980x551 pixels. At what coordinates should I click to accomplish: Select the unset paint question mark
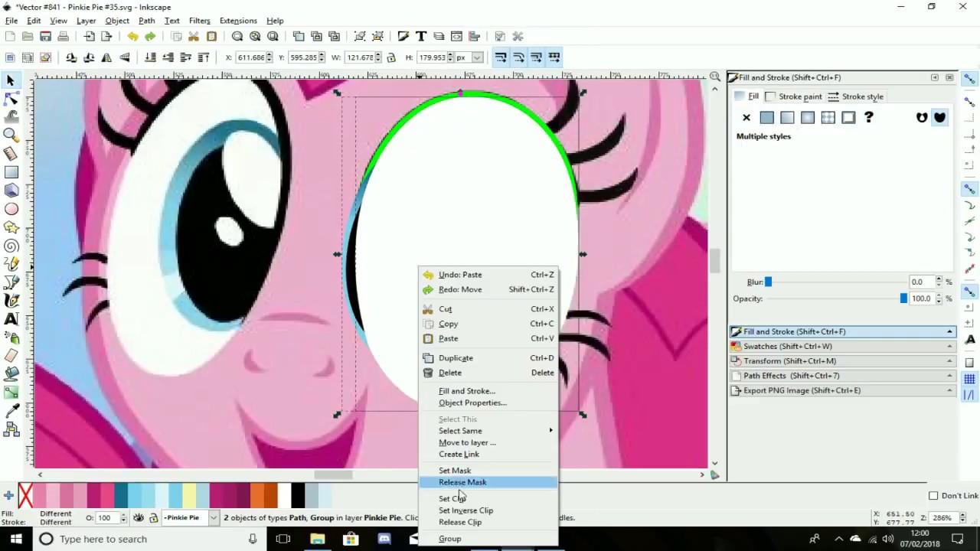[x=868, y=117]
